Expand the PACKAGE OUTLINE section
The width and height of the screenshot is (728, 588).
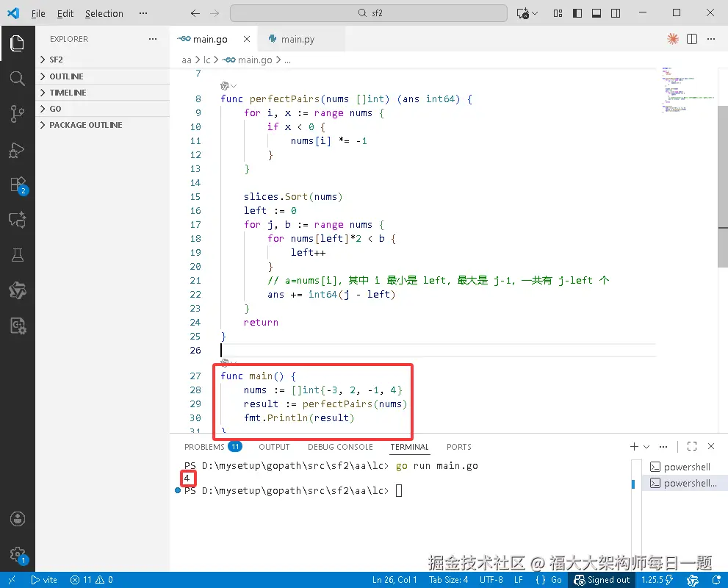[103, 125]
